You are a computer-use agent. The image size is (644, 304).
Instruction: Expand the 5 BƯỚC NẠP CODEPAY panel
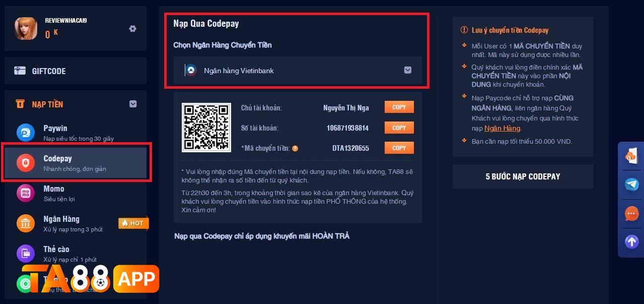click(523, 176)
